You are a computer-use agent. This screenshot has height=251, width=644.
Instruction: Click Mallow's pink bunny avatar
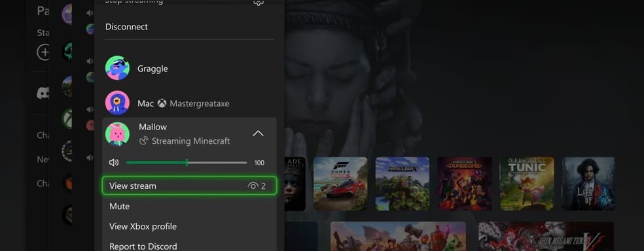tap(117, 134)
